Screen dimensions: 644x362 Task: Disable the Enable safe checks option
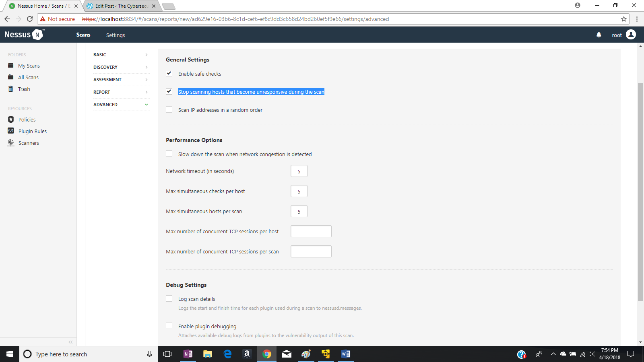point(169,73)
